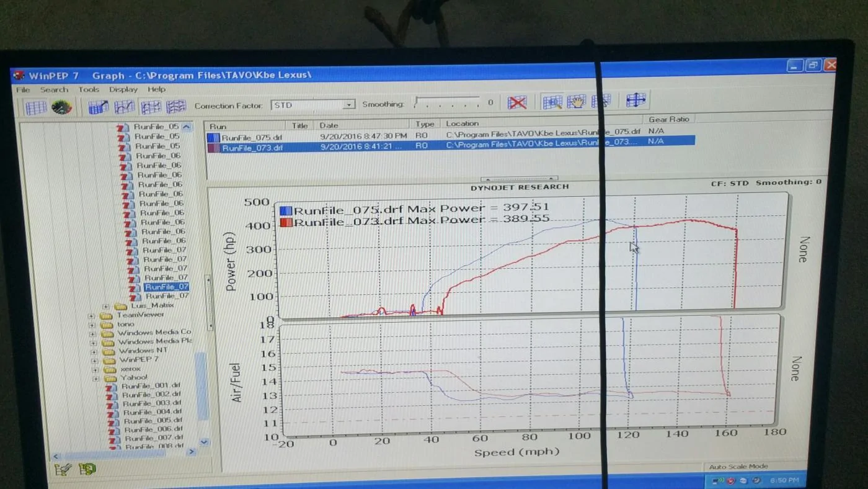The width and height of the screenshot is (868, 489).
Task: Open the Tools menu
Action: (89, 89)
